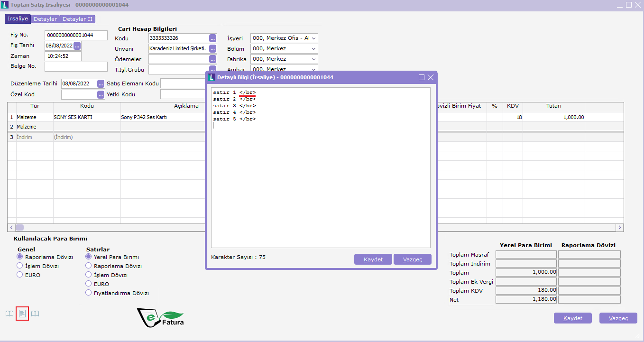
Task: Open the detailed info document icon
Action: [x=22, y=314]
